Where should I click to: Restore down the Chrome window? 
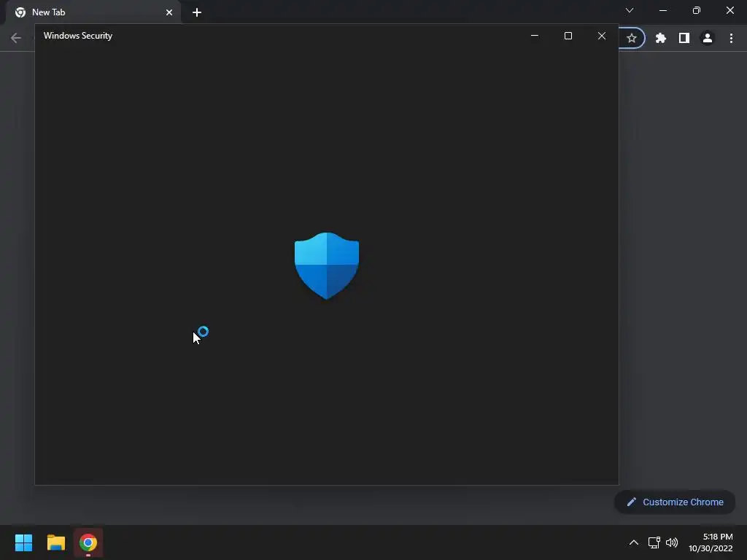coord(697,10)
